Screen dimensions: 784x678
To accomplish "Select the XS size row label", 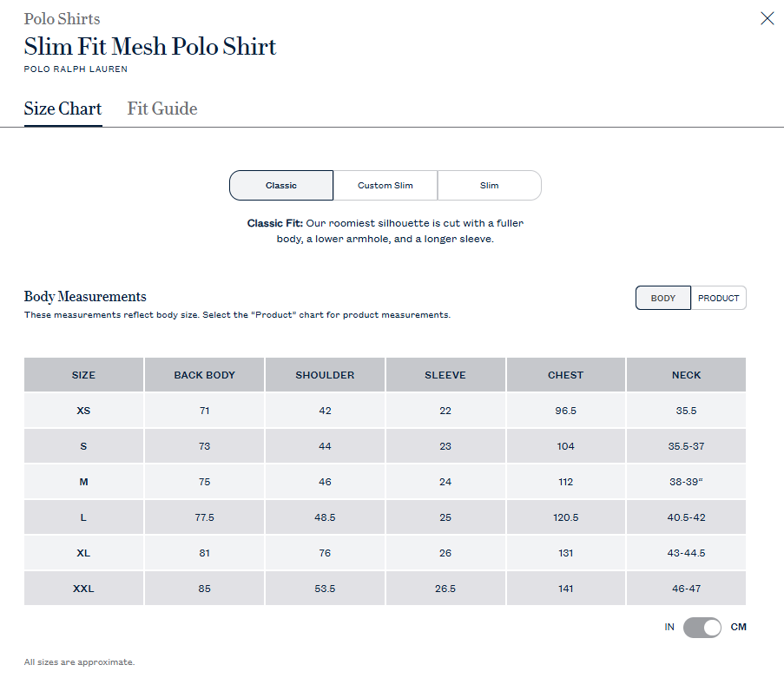I will pyautogui.click(x=83, y=411).
